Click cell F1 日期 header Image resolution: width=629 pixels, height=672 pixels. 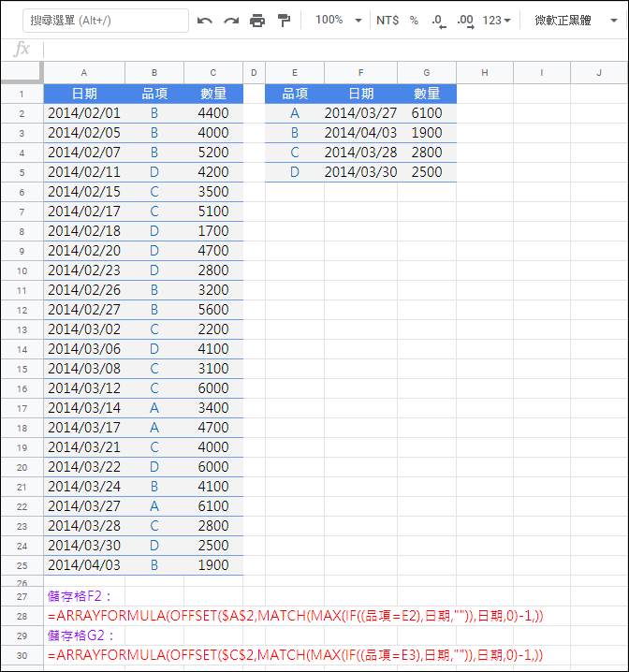click(360, 94)
